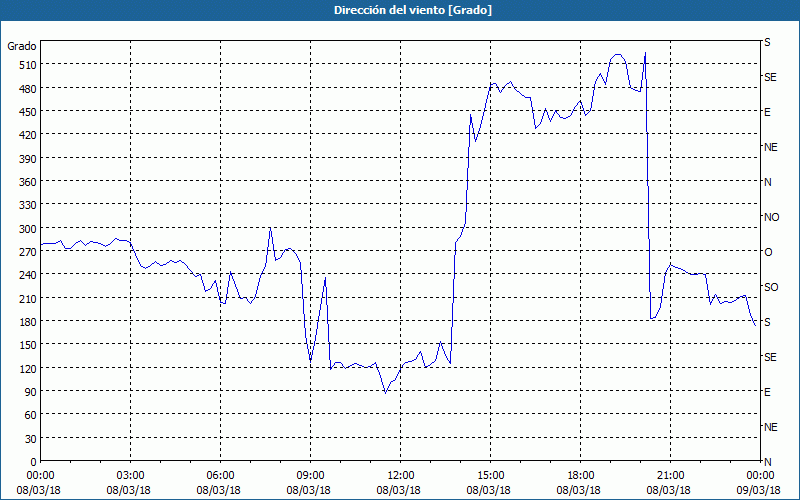Click the 420 value on the y-axis
The width and height of the screenshot is (800, 500).
tap(28, 135)
